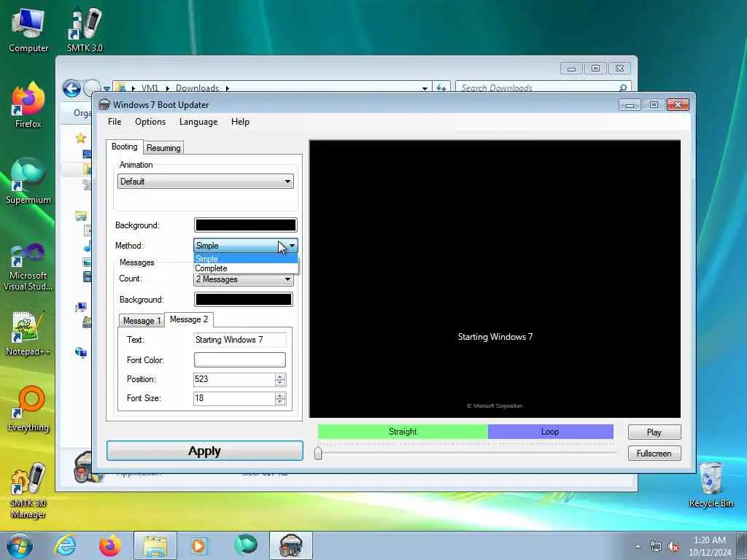Image resolution: width=747 pixels, height=560 pixels.
Task: Open the Animation Default dropdown
Action: [205, 182]
